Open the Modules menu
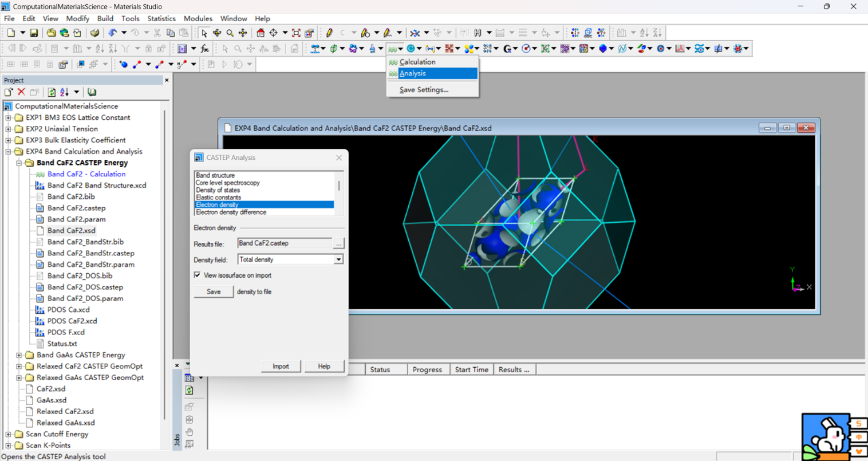The image size is (868, 461). tap(198, 18)
